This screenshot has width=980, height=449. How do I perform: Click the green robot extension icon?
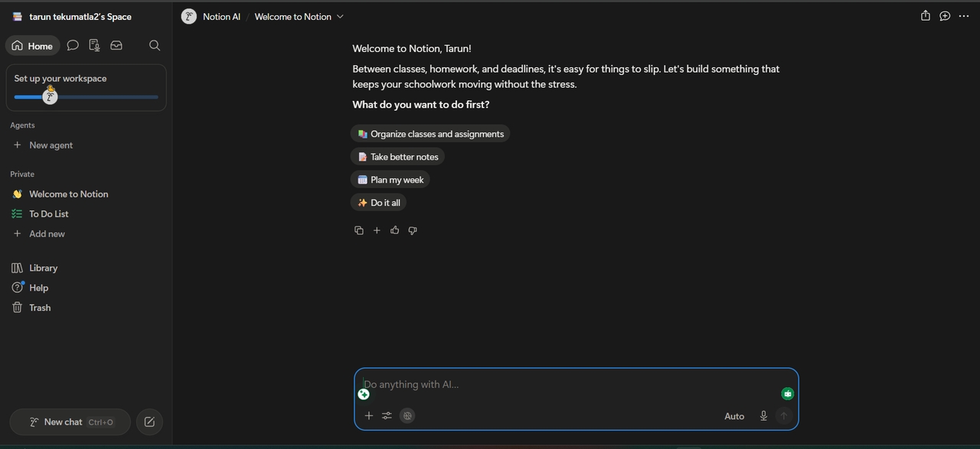[787, 393]
